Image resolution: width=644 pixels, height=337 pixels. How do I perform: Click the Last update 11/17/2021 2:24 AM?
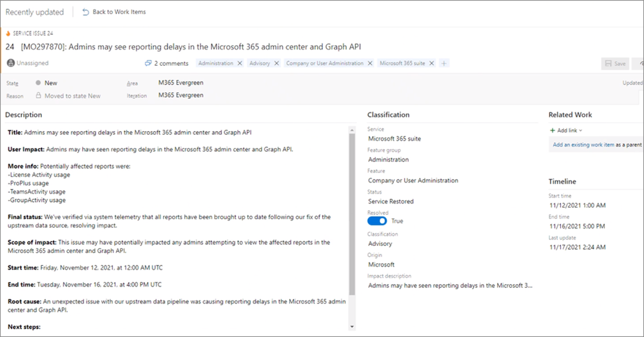point(578,247)
